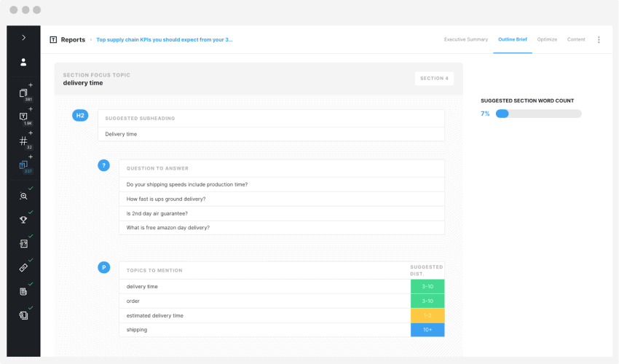The width and height of the screenshot is (619, 364).
Task: Open the magnifier research icon in sidebar
Action: pyautogui.click(x=23, y=196)
